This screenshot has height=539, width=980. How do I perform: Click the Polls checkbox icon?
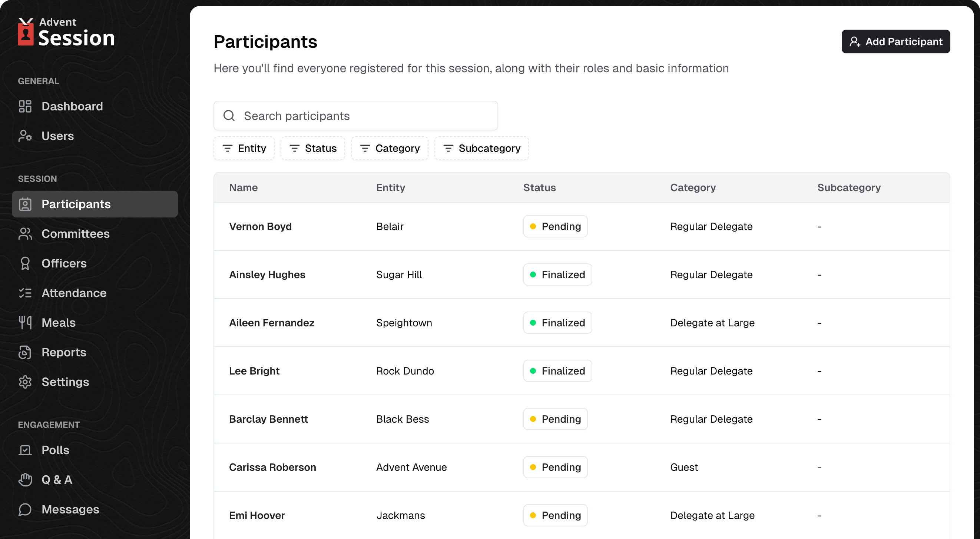coord(25,450)
